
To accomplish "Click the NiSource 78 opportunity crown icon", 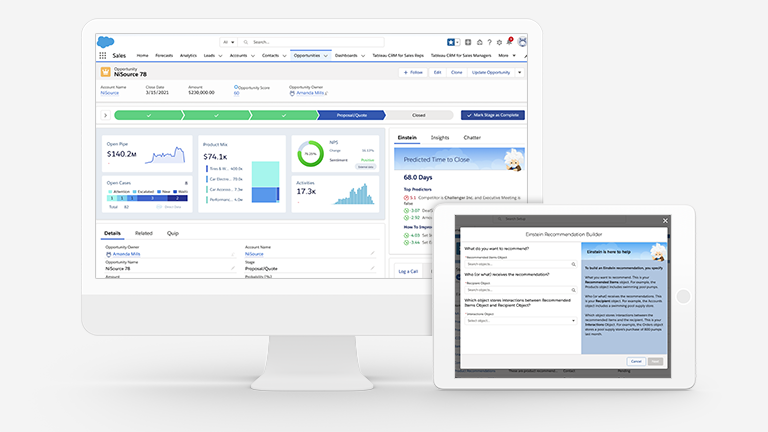I will [x=105, y=72].
